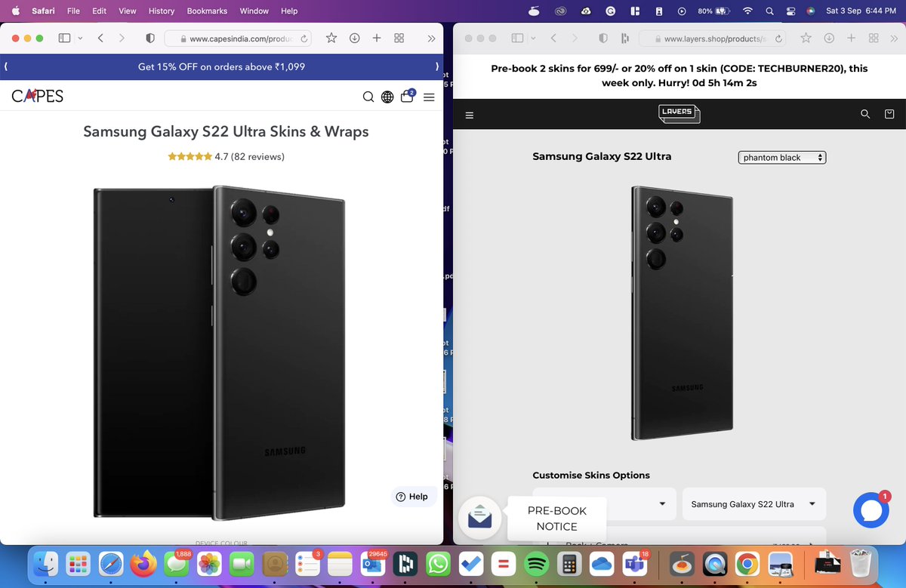Open the Samsung Galaxy S22 Ultra device dropdown
Image resolution: width=906 pixels, height=588 pixels.
pos(754,503)
